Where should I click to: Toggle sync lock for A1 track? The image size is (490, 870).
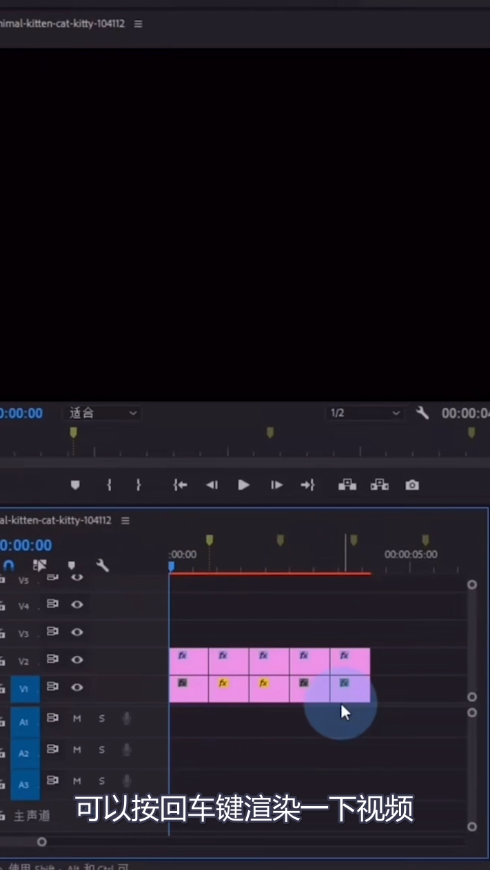click(53, 718)
